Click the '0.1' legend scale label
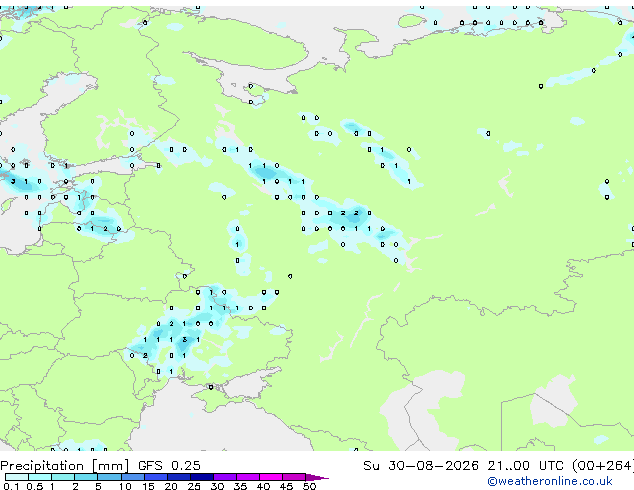The image size is (634, 490). tap(11, 486)
